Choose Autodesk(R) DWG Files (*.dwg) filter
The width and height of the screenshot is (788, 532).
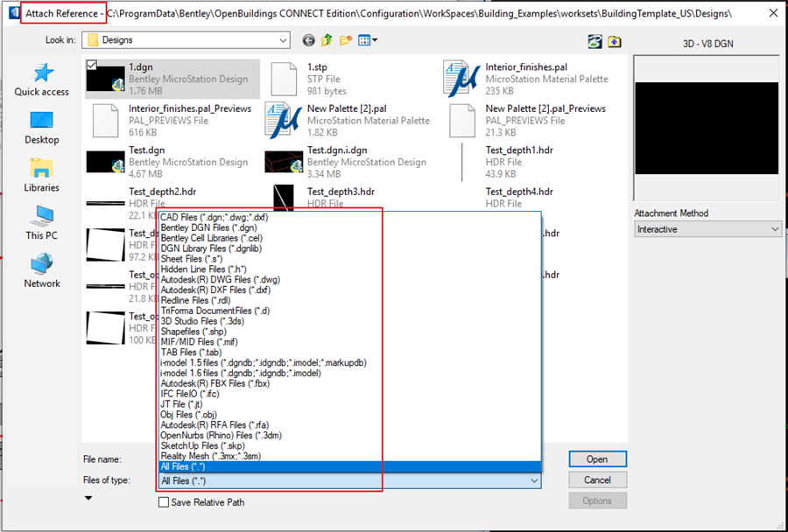tap(349, 280)
